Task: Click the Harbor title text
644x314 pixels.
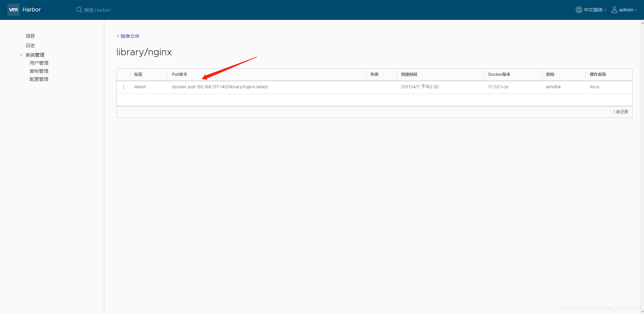Action: pos(32,9)
